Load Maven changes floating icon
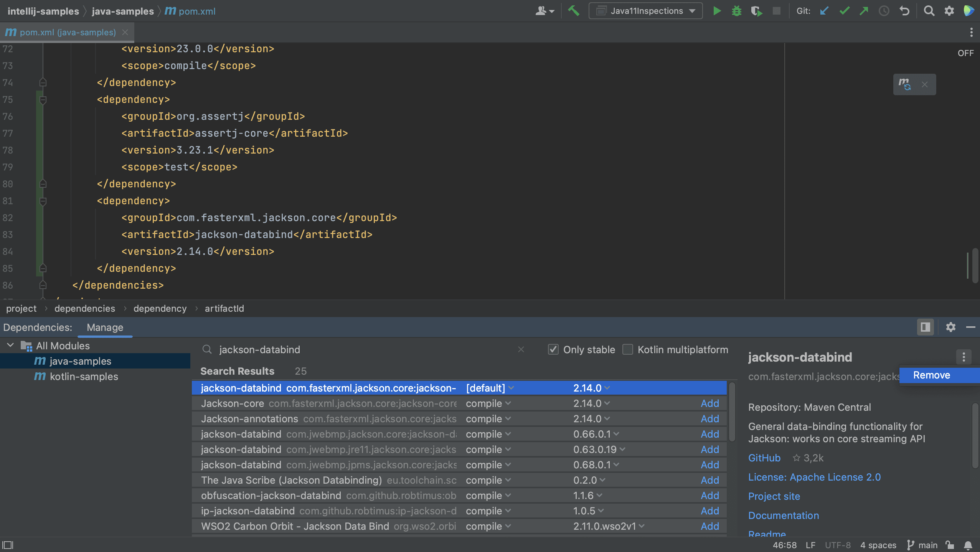The height and width of the screenshot is (552, 980). (x=905, y=84)
